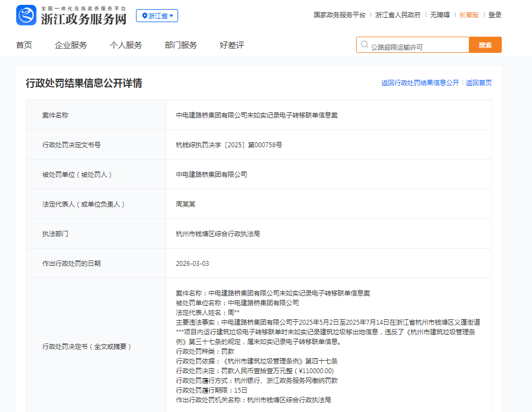
Task: Switch to 长辈版 elder-friendly mode
Action: (x=469, y=15)
